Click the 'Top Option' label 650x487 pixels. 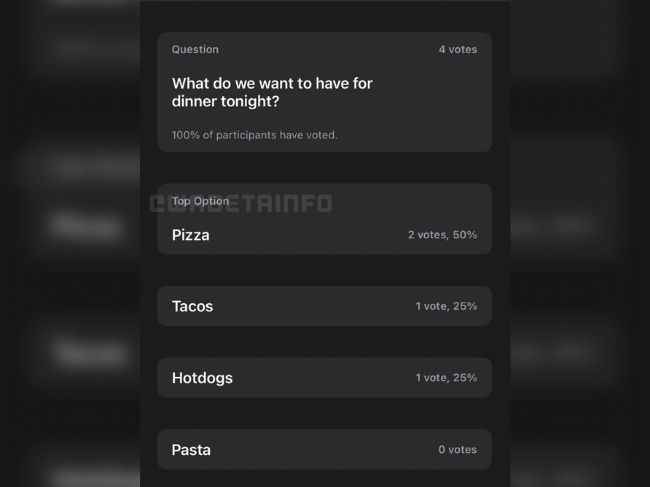201,201
